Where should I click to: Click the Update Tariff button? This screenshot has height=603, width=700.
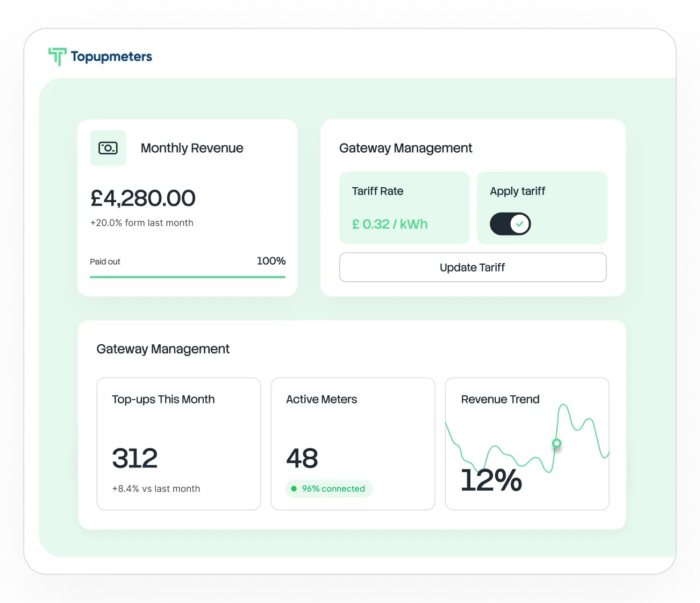[473, 267]
